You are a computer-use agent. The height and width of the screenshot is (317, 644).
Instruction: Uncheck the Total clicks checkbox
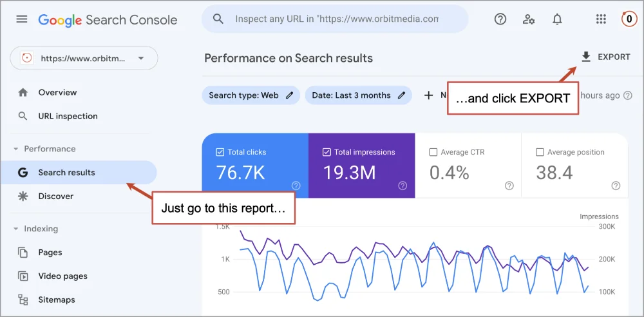click(220, 152)
